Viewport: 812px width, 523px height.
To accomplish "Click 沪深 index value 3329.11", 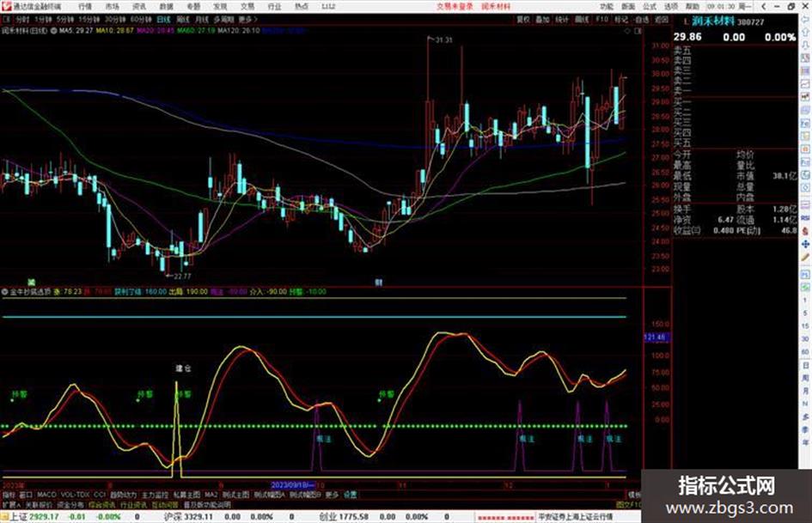I will (x=198, y=517).
